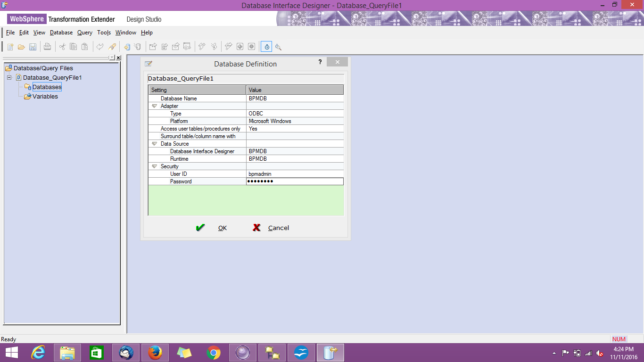The height and width of the screenshot is (362, 644).
Task: Save the current database file
Action: click(33, 46)
